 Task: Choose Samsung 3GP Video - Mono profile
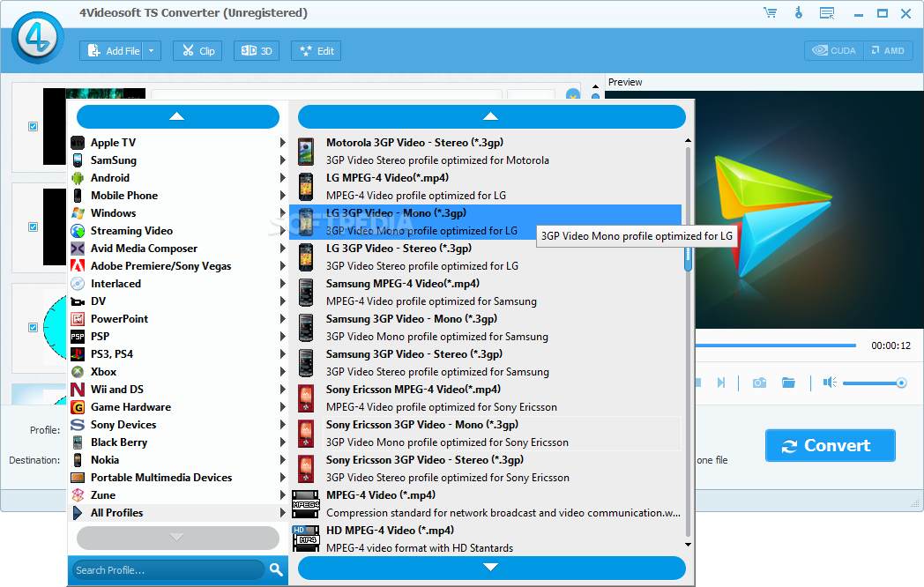(x=487, y=328)
